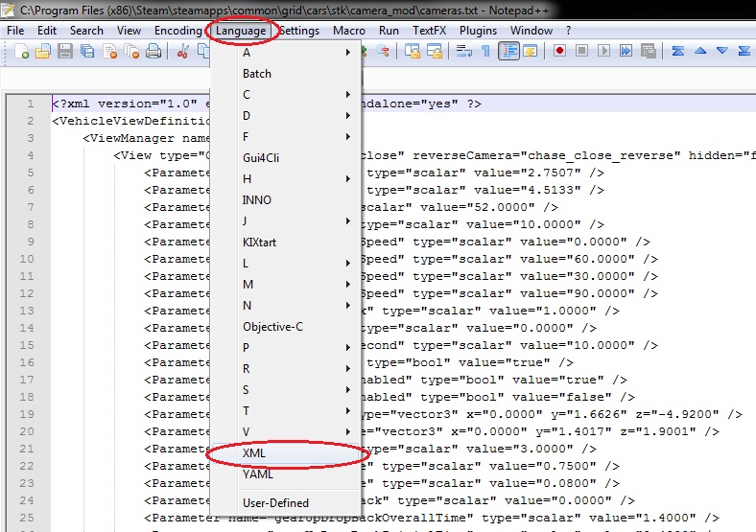Screen dimensions: 756x532
Task: Open the Encoding menu
Action: tap(177, 31)
